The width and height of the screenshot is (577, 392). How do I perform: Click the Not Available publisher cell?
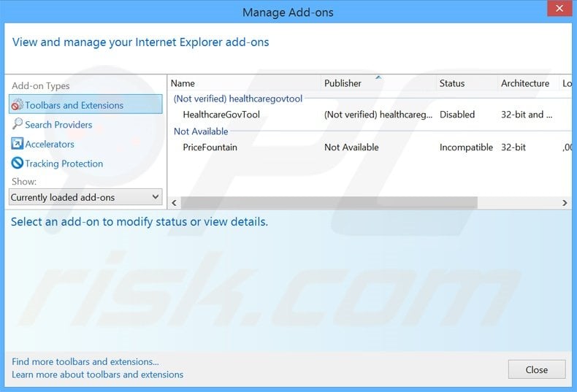coord(351,147)
